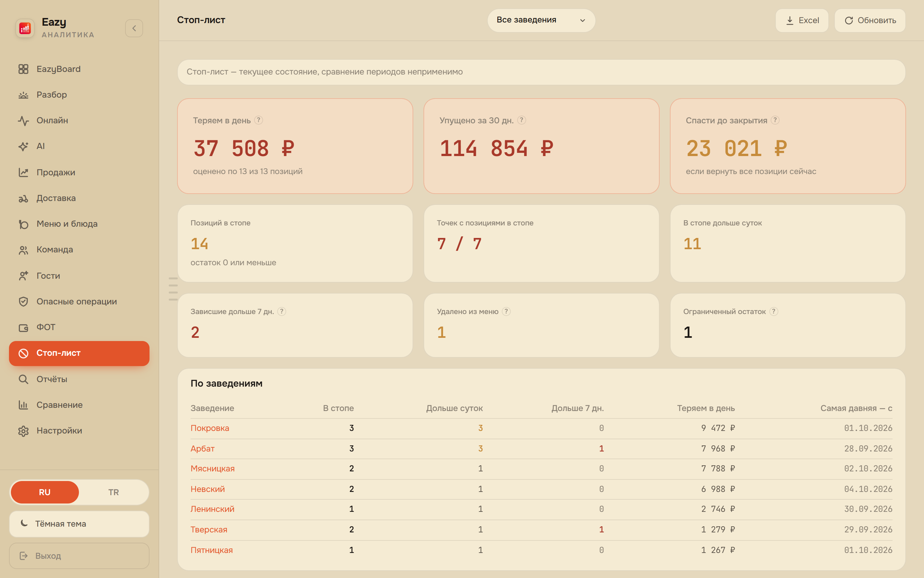
Task: Open the Все заведения dropdown
Action: 541,20
